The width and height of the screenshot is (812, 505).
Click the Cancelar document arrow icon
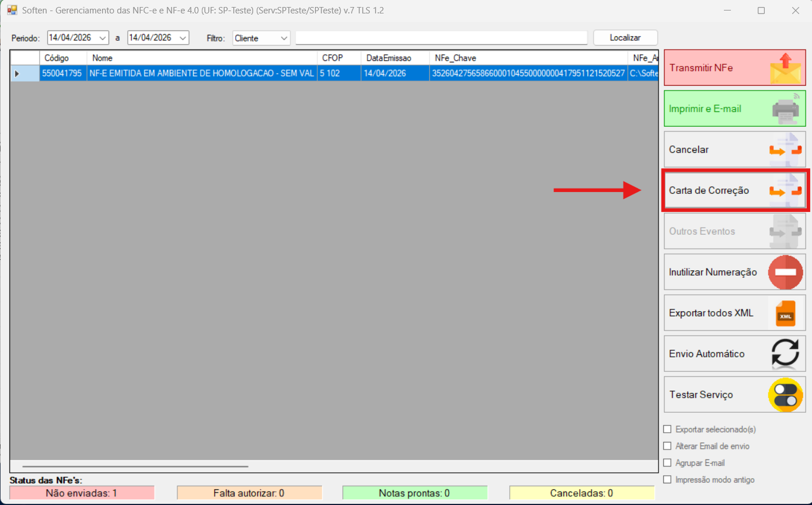786,149
